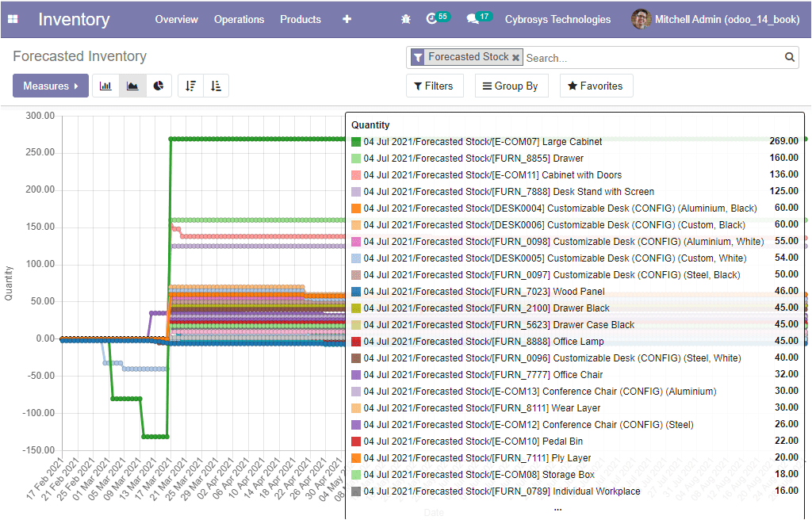
Task: Click '[E-COM13] Conference Chair (Aluminium)' row
Action: point(575,391)
